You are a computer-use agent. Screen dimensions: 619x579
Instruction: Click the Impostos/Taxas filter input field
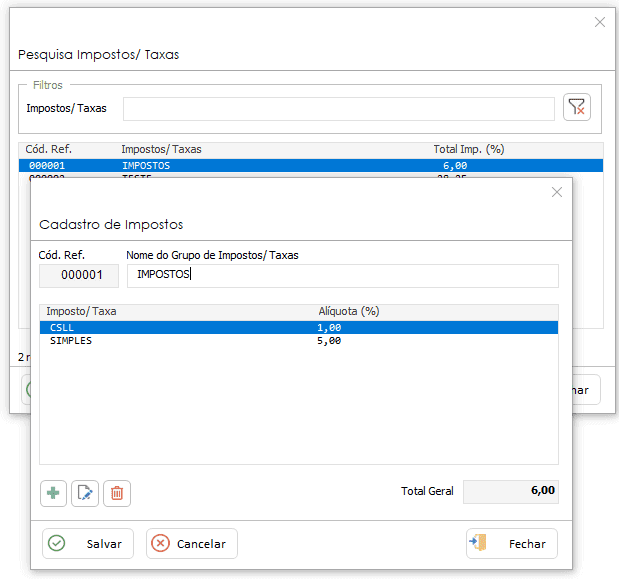pyautogui.click(x=339, y=109)
